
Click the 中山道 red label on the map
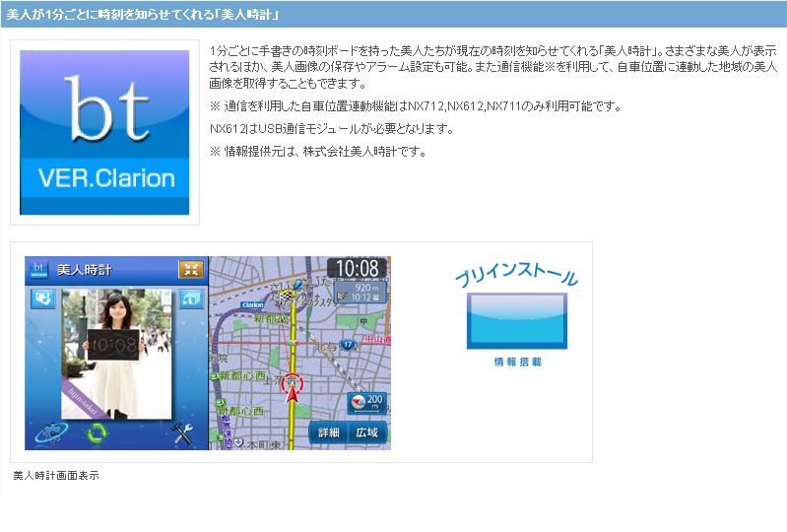(x=377, y=340)
